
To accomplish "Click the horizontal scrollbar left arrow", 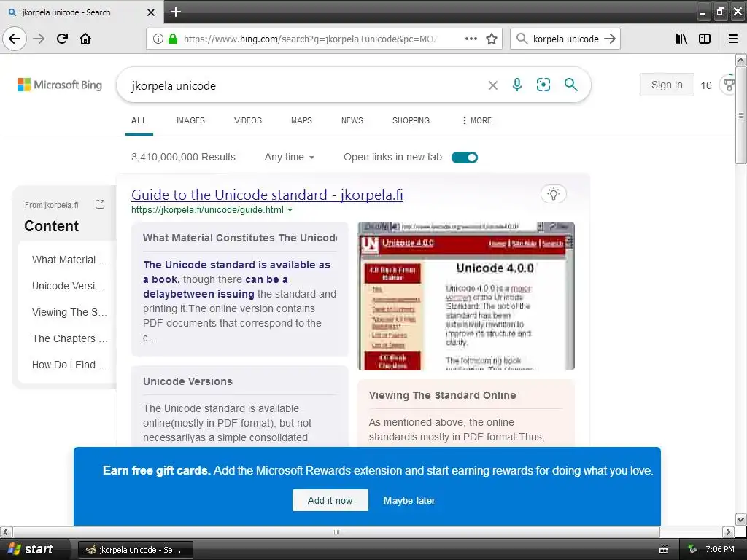I will point(6,532).
